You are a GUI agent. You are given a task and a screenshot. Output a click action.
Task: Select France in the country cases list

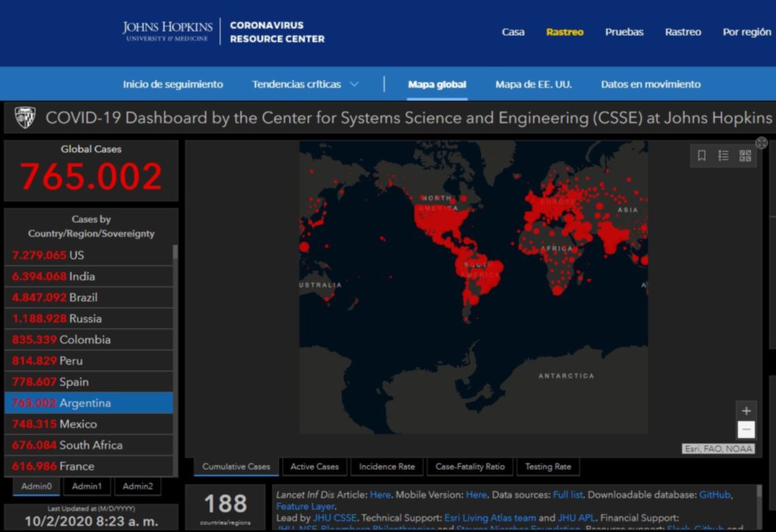[88, 466]
